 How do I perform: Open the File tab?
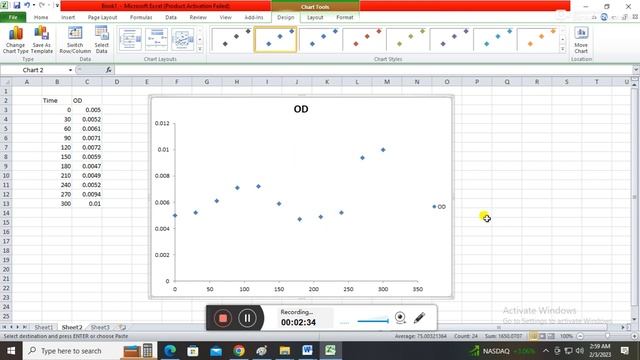[x=13, y=17]
